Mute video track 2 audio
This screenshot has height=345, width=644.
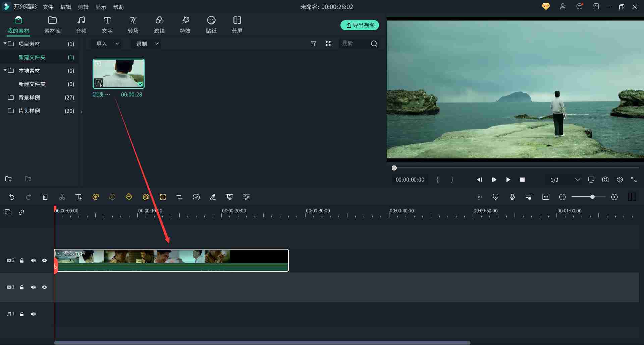(x=33, y=261)
